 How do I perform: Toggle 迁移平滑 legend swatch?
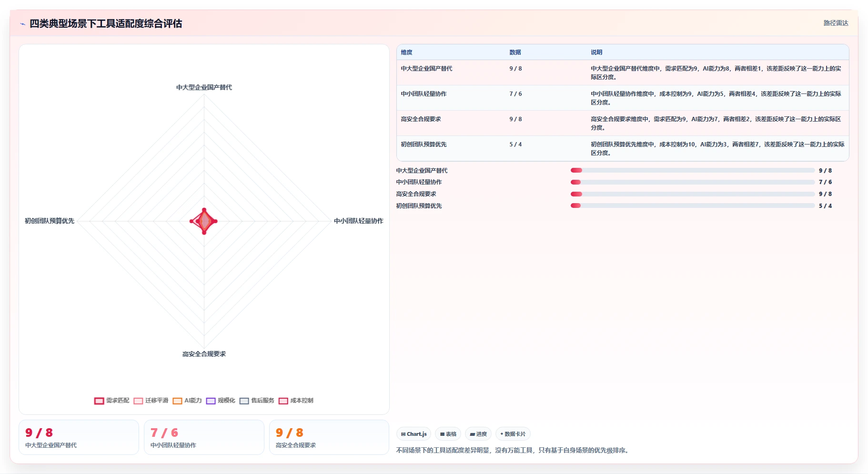click(x=139, y=401)
